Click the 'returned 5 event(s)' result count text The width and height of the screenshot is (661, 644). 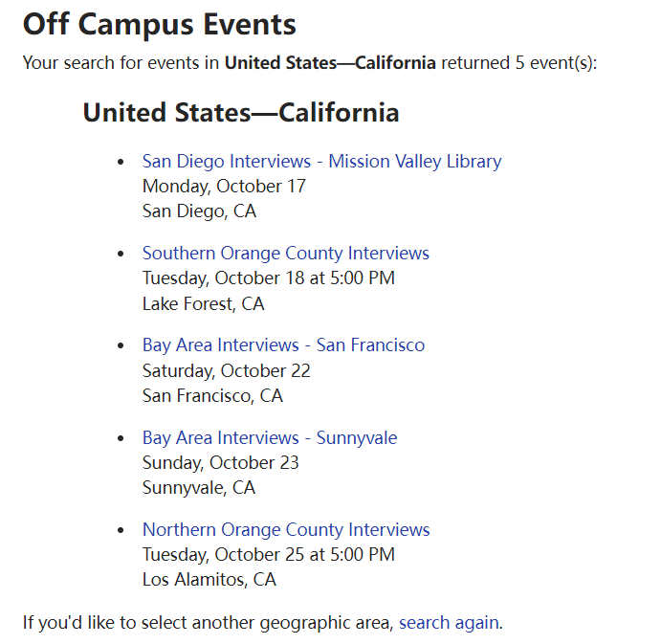518,63
